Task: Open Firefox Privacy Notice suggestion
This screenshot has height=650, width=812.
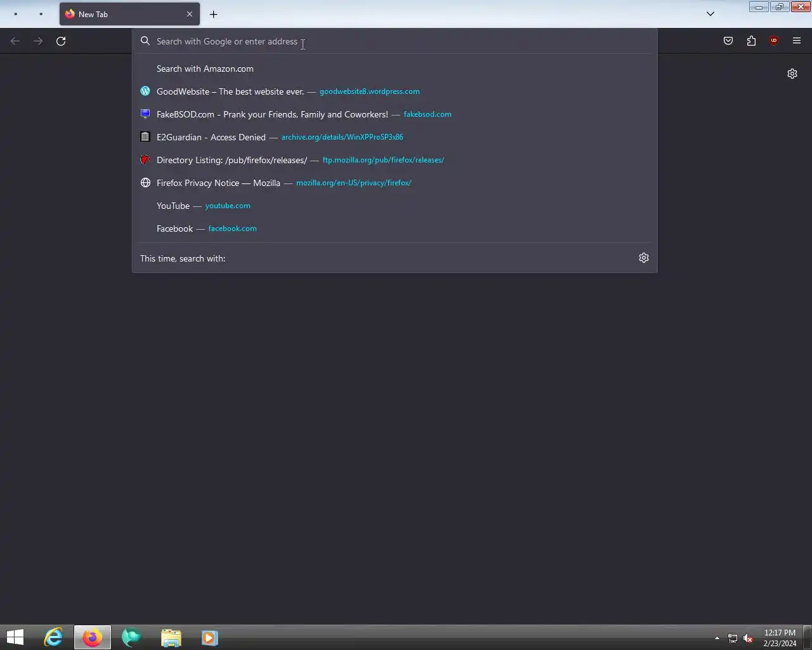Action: [x=394, y=183]
